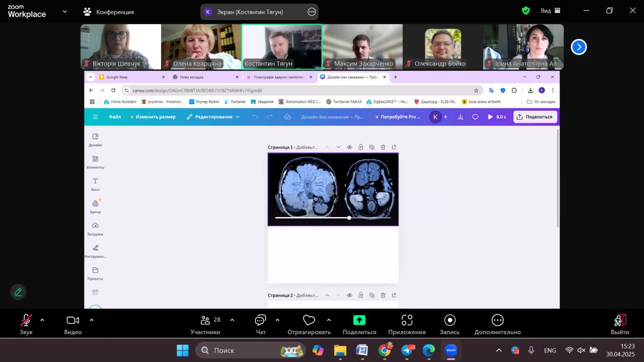Click the Выйти leave meeting button
This screenshot has width=644, height=362.
pos(619,324)
